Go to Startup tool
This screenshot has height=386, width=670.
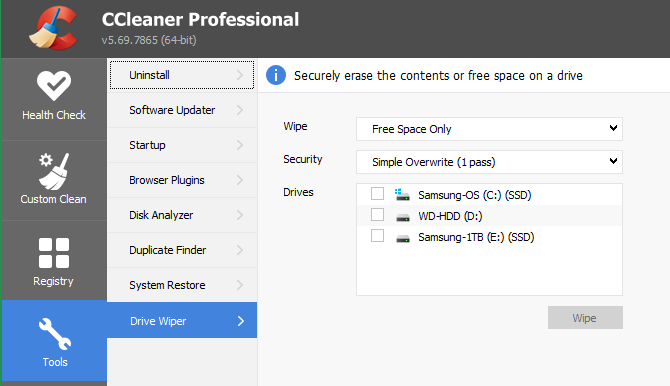pos(182,145)
